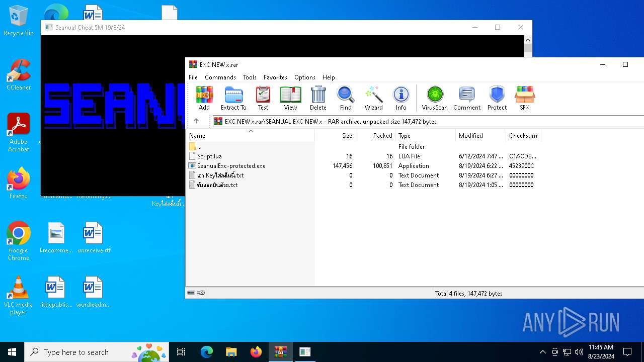Open wordleadin... Word document on desktop
This screenshot has height=362, width=644.
click(x=94, y=292)
